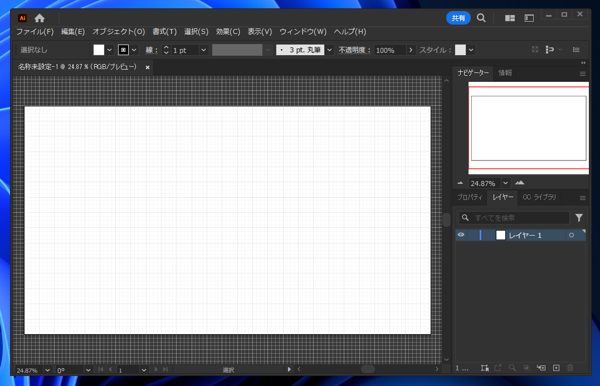The height and width of the screenshot is (386, 600).
Task: Expand stroke weight 1 pt dropdown
Action: pos(204,50)
